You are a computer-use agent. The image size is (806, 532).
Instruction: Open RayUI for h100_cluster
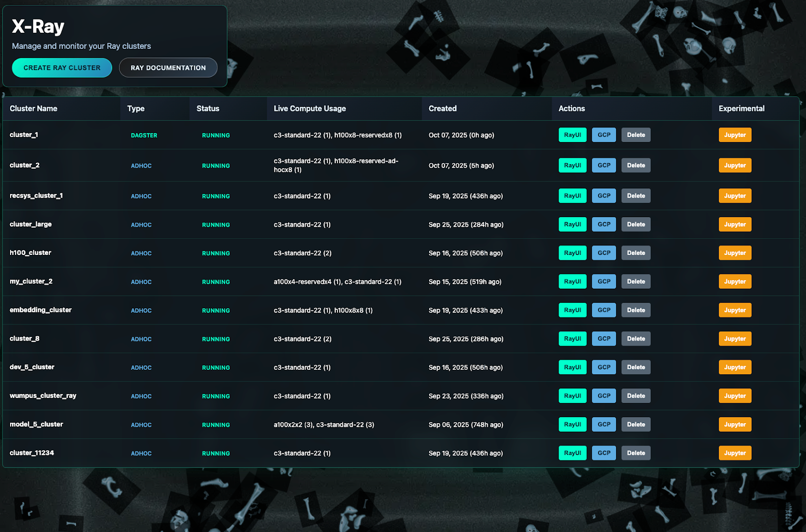pyautogui.click(x=572, y=253)
